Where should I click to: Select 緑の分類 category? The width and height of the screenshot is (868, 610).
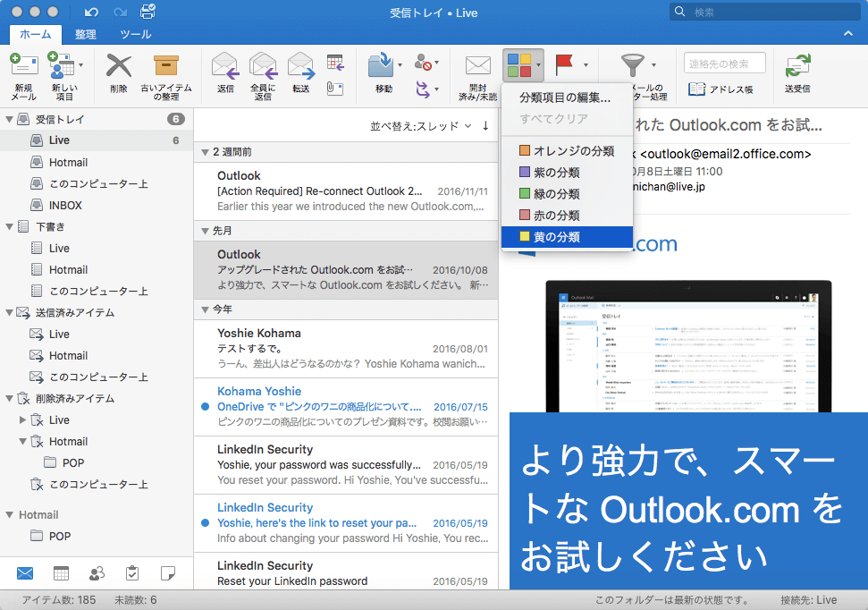(567, 194)
